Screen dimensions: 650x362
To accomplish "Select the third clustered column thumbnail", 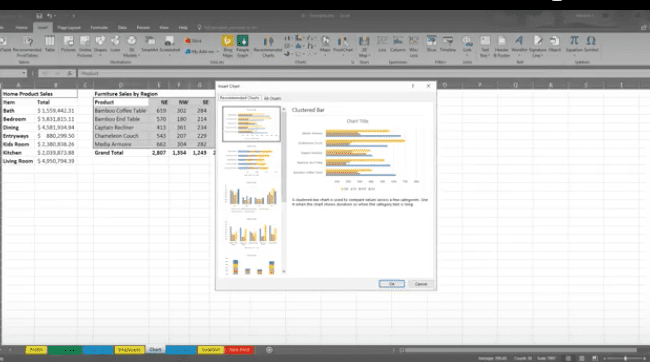I will pyautogui.click(x=252, y=196).
